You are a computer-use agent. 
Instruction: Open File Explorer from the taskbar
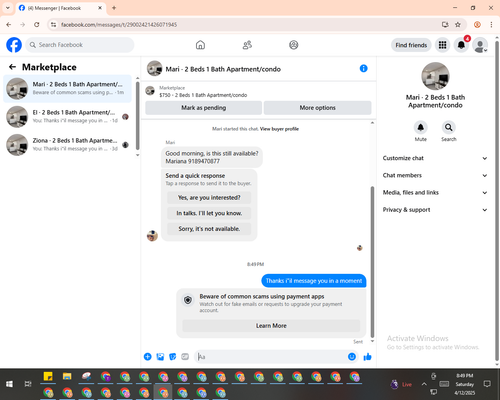pyautogui.click(x=67, y=376)
